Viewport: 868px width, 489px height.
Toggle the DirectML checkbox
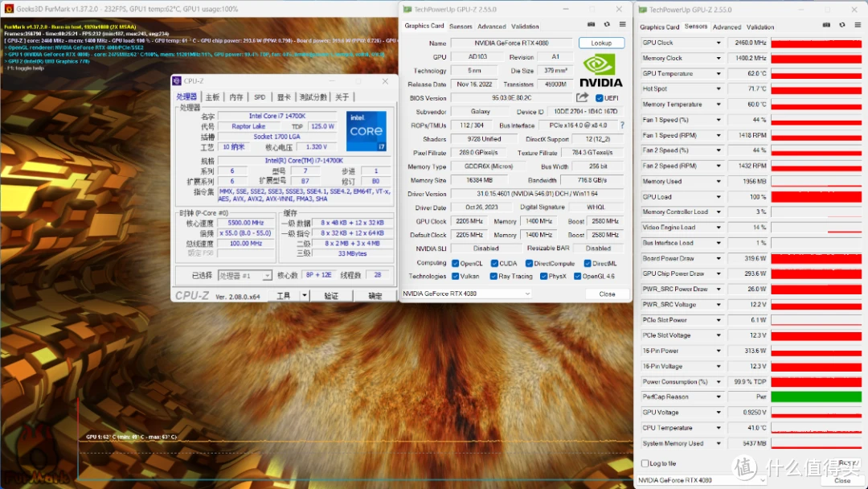point(588,264)
